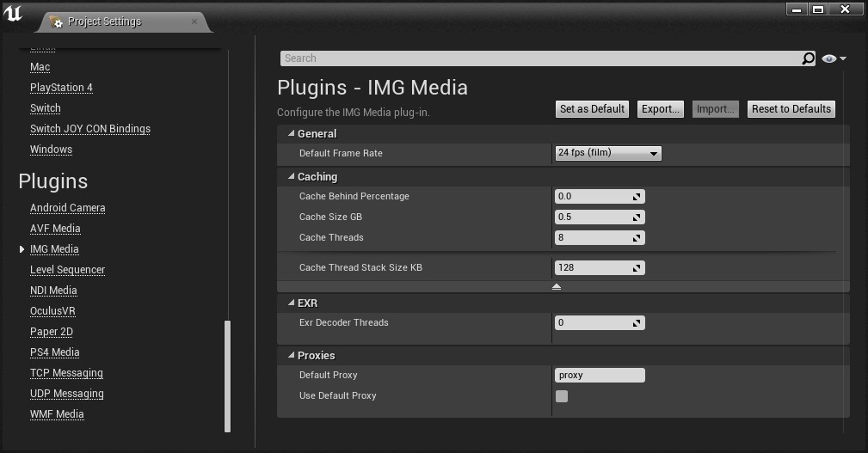Click the Cache Thread Stack Size KB field
This screenshot has width=868, height=453.
[x=600, y=267]
